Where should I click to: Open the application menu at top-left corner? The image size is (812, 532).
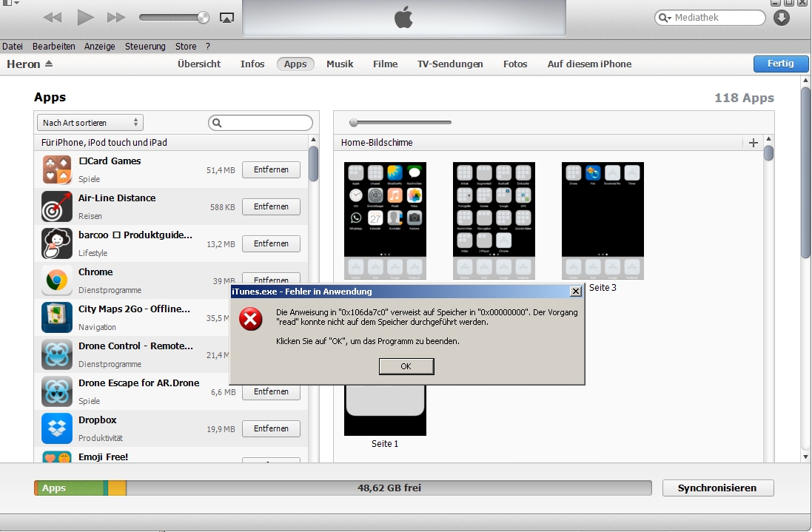tap(10, 3)
